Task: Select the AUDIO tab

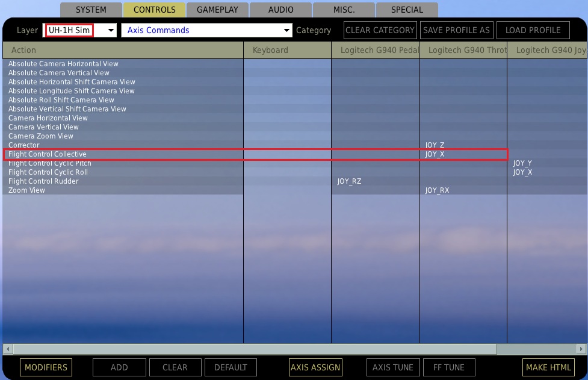Action: [x=281, y=10]
